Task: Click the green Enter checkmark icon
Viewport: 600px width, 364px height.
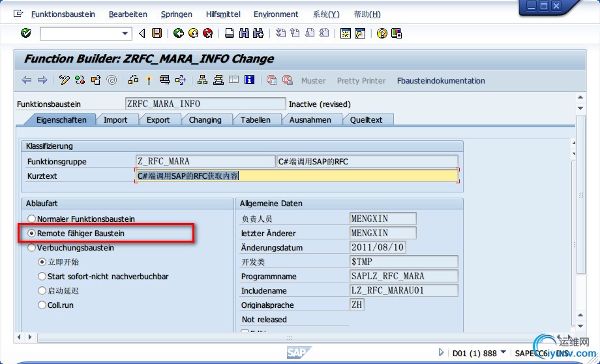Action: 26,33
